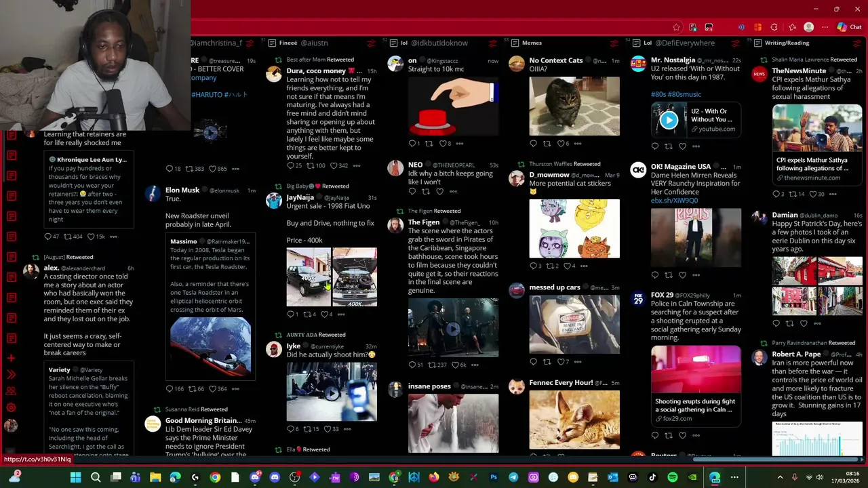Open column options for lol @idkbutidoknow column

point(492,43)
